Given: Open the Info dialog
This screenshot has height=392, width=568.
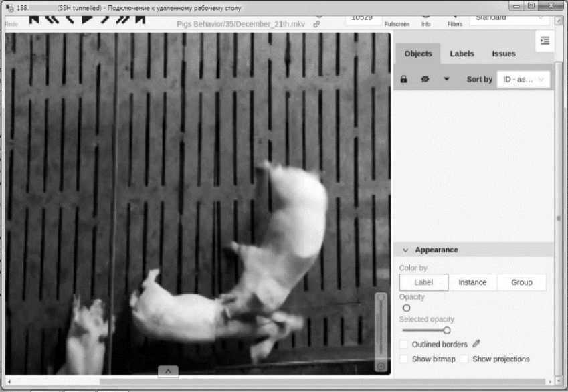Looking at the screenshot, I should coord(426,21).
